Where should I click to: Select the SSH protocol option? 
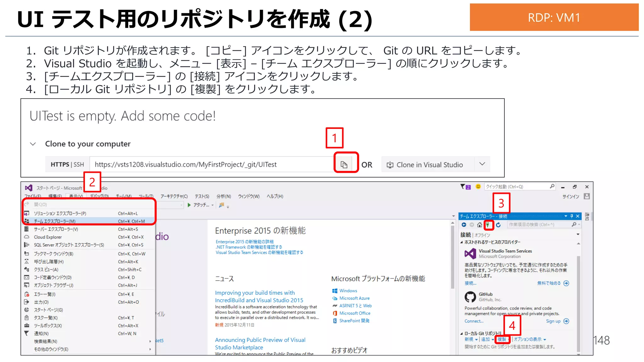tap(79, 165)
